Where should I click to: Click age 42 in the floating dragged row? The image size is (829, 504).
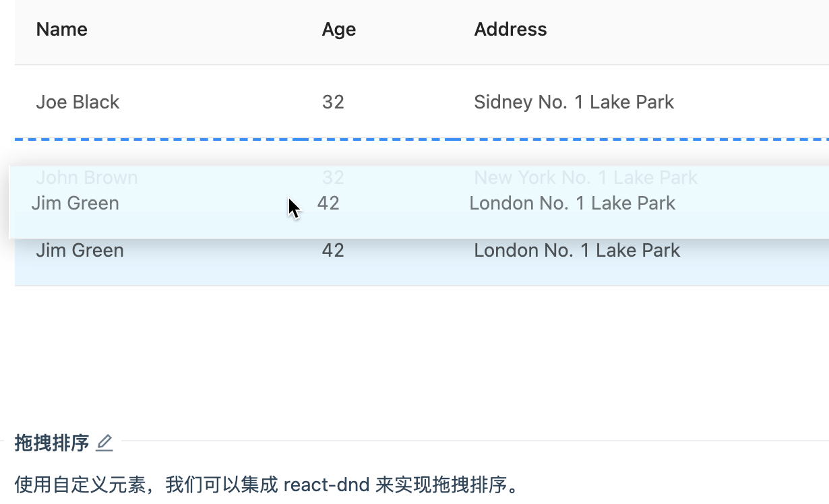[328, 203]
